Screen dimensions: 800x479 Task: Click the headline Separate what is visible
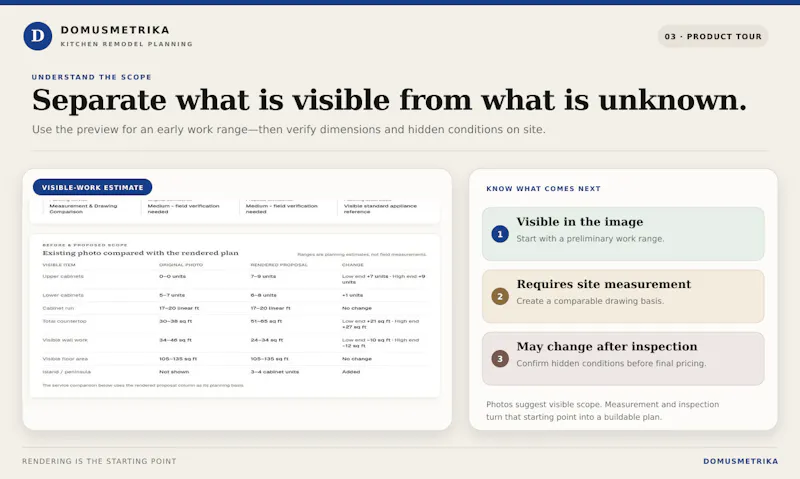coord(389,100)
